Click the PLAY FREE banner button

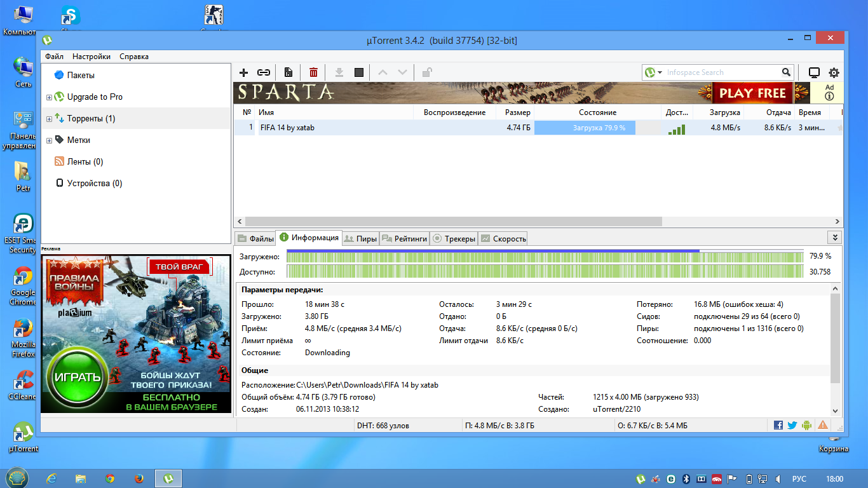(752, 93)
